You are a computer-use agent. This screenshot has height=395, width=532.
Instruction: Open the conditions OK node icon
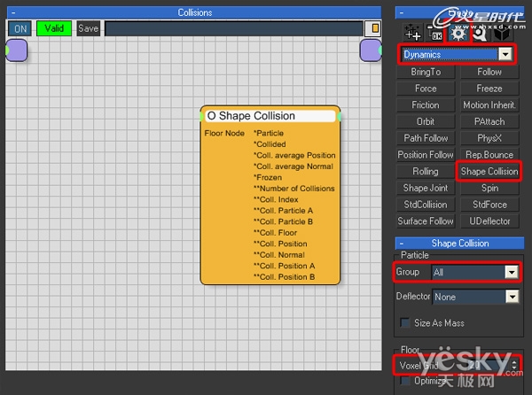435,33
